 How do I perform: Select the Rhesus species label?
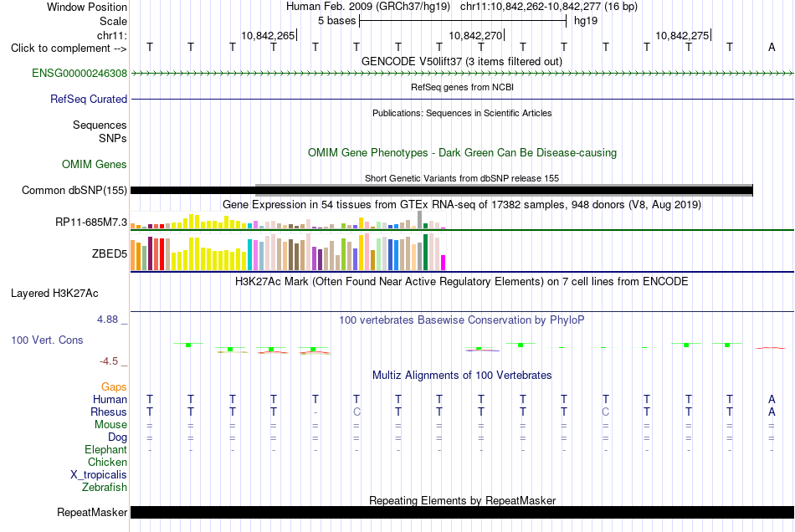(x=109, y=412)
